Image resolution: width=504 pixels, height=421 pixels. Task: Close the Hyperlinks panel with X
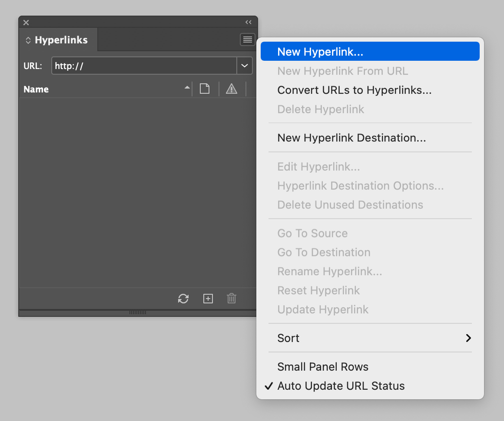[x=26, y=23]
